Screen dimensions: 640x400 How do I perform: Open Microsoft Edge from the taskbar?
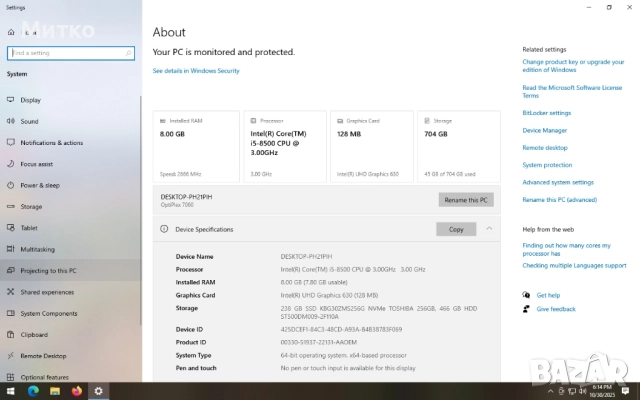[32, 390]
